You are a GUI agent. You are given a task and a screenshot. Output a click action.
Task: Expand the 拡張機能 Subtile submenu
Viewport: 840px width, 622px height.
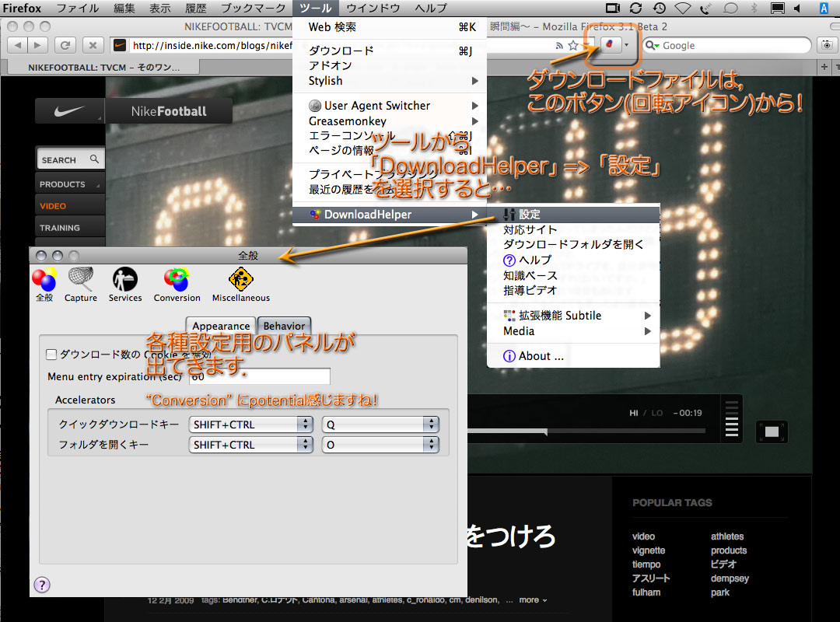coord(573,316)
